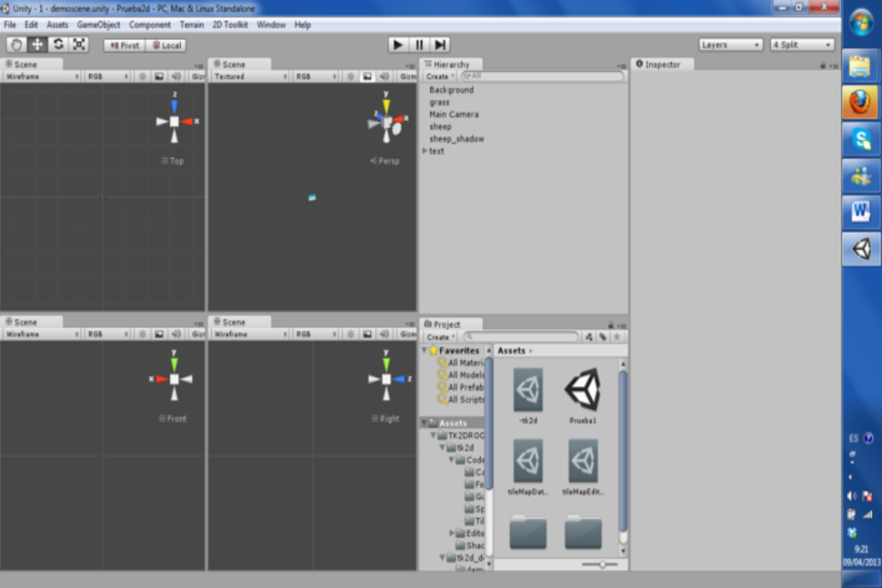Open the Create menu in the Hierarchy
The image size is (882, 588).
tap(441, 76)
